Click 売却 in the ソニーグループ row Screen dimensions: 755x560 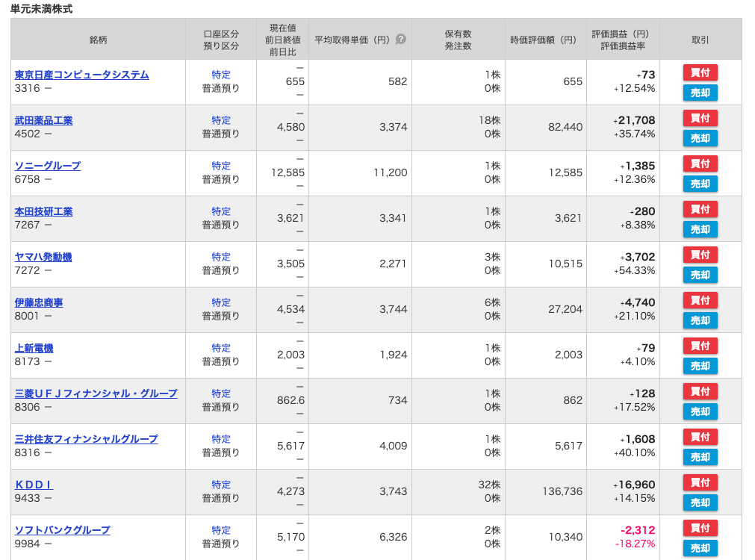pos(700,184)
